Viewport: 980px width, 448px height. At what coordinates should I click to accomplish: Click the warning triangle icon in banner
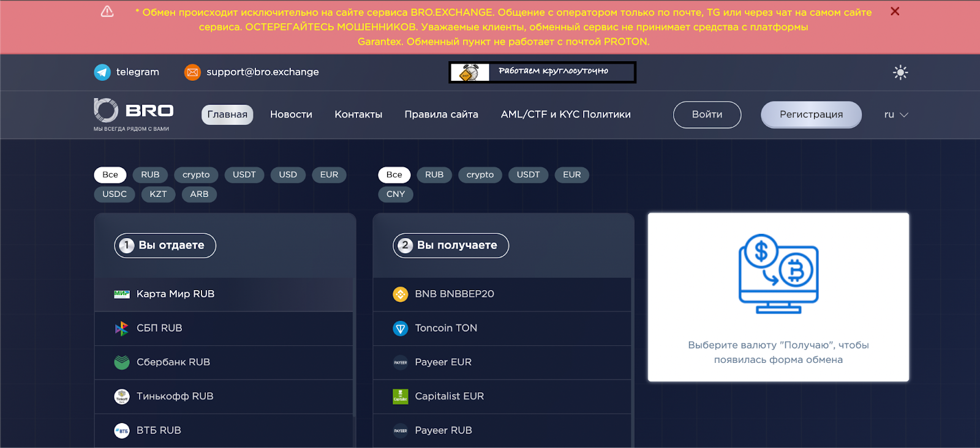pos(107,12)
